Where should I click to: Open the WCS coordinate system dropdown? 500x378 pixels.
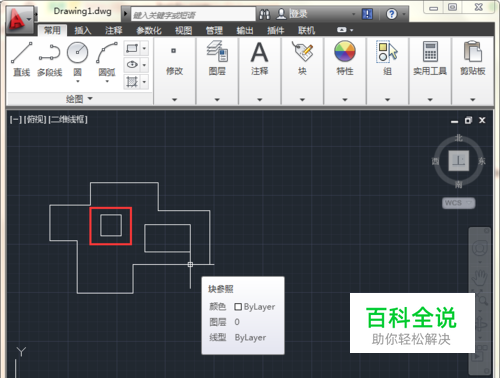point(459,203)
